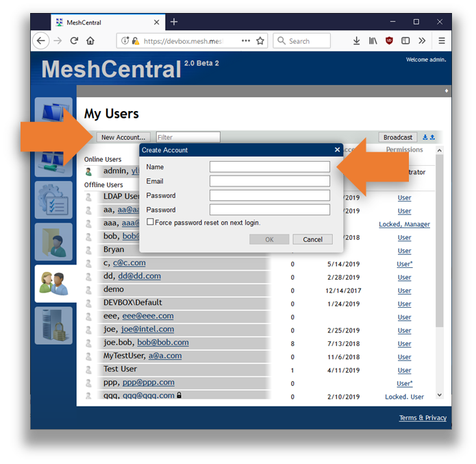Open the Firefox library icon
Screen dimensions: 476x464
click(x=373, y=41)
